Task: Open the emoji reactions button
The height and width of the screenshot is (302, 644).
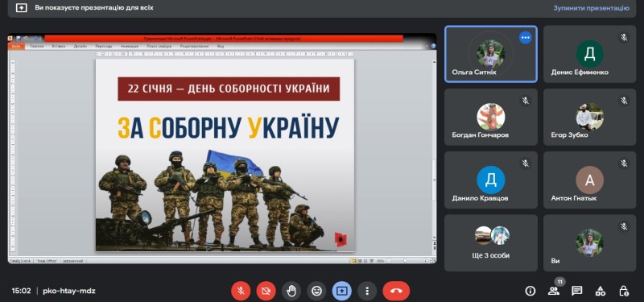Action: tap(316, 291)
